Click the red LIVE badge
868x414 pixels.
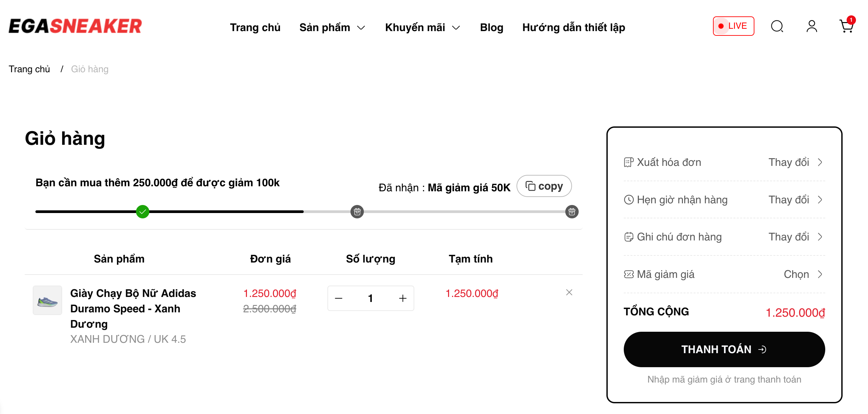point(733,26)
